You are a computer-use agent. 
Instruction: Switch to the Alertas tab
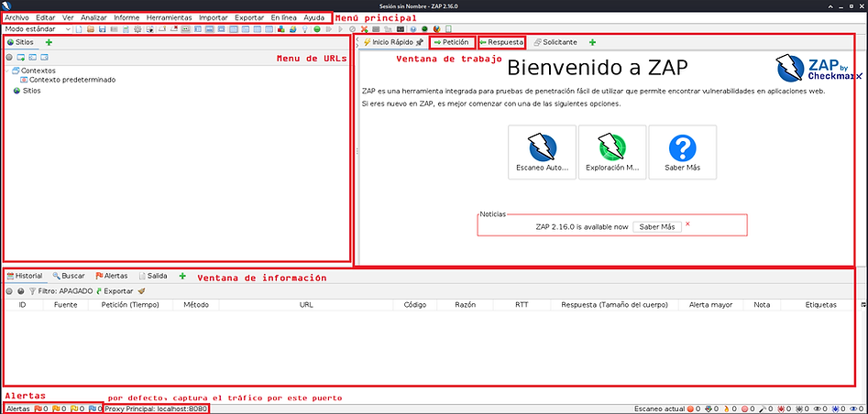tap(111, 276)
